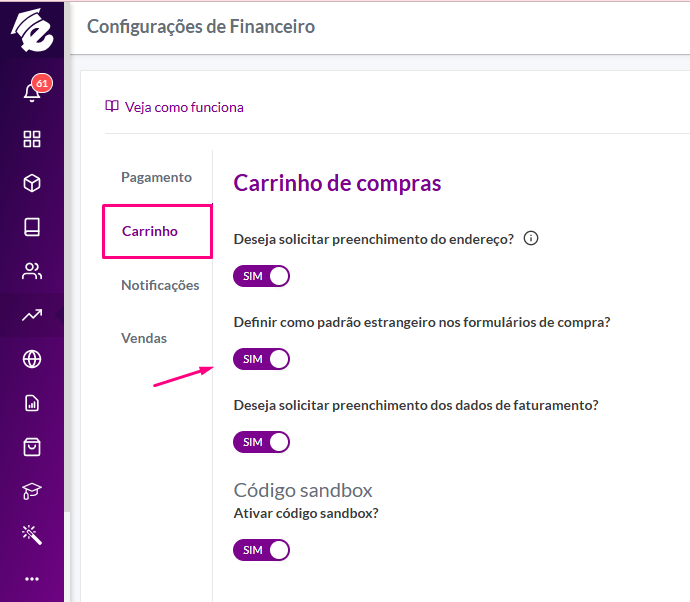The width and height of the screenshot is (690, 602).
Task: Open notifications bell with 61 badge
Action: click(x=34, y=89)
